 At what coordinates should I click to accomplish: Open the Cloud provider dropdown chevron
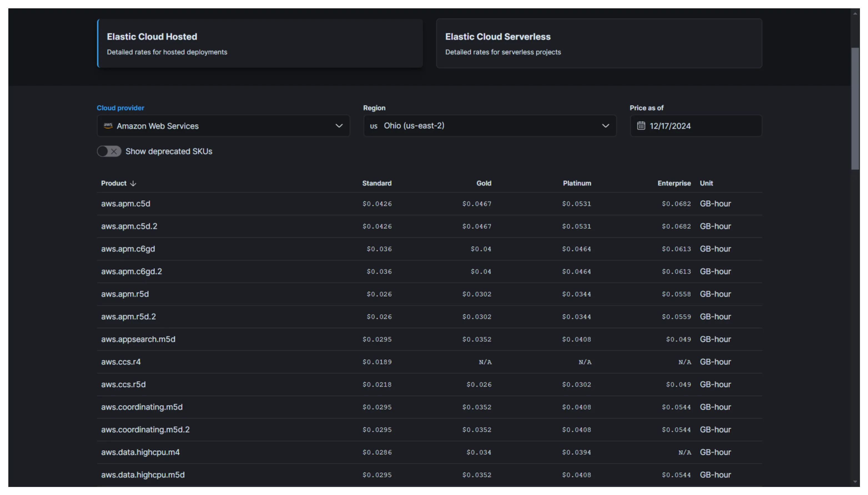pyautogui.click(x=339, y=126)
